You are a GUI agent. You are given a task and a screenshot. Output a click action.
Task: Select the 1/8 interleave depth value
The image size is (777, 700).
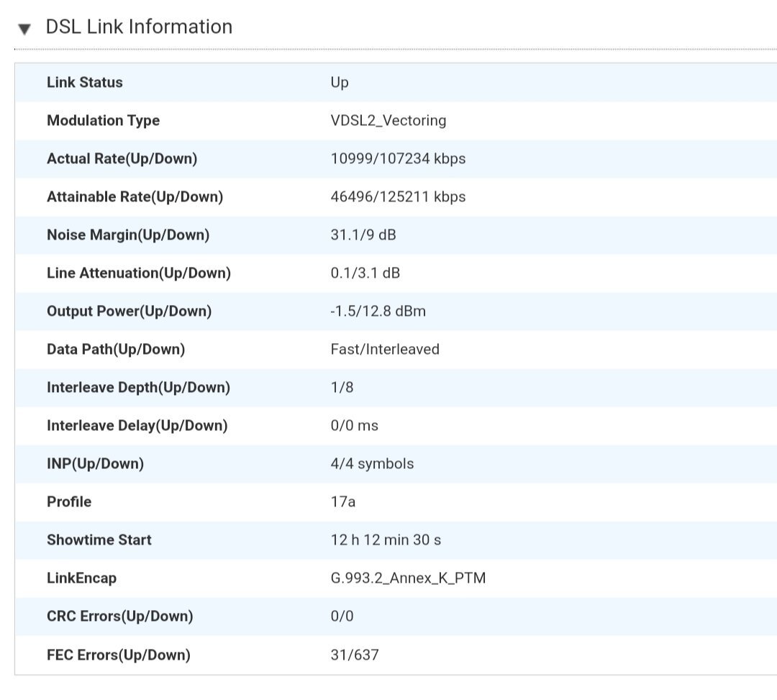[x=342, y=387]
